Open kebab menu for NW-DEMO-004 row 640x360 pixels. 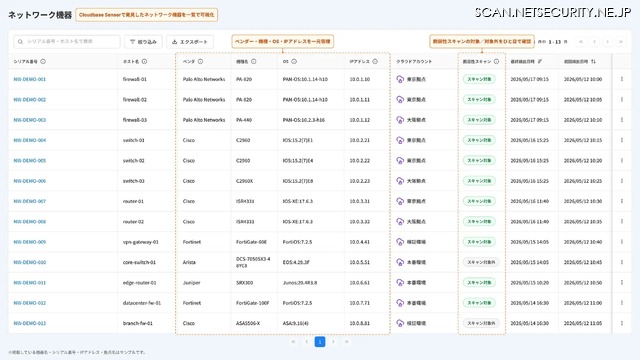[622, 140]
